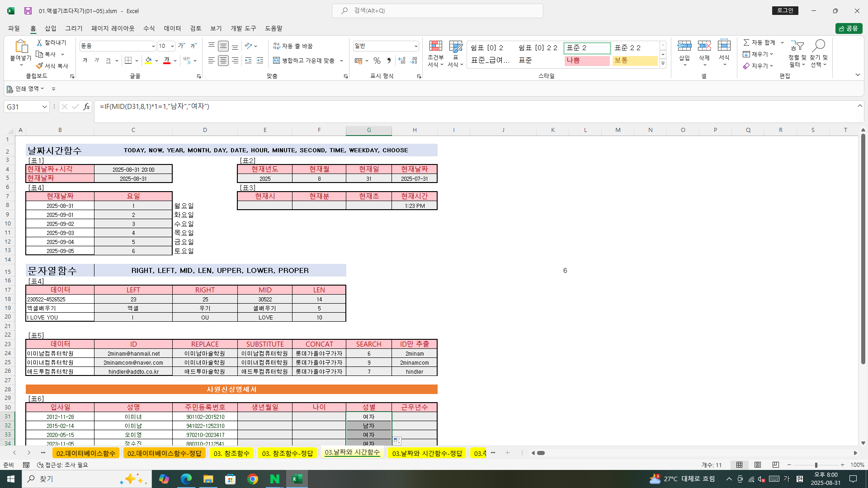
Task: Click the percent style icon
Action: [377, 61]
